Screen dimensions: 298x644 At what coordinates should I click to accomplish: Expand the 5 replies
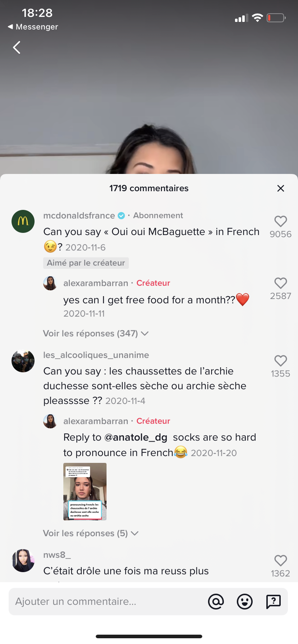click(x=91, y=533)
